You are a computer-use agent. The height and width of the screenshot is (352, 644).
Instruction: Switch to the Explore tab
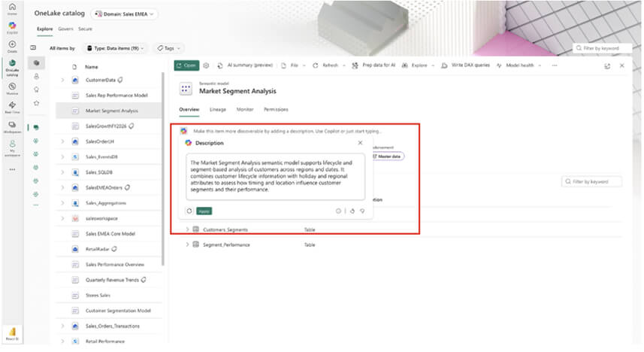[x=45, y=29]
